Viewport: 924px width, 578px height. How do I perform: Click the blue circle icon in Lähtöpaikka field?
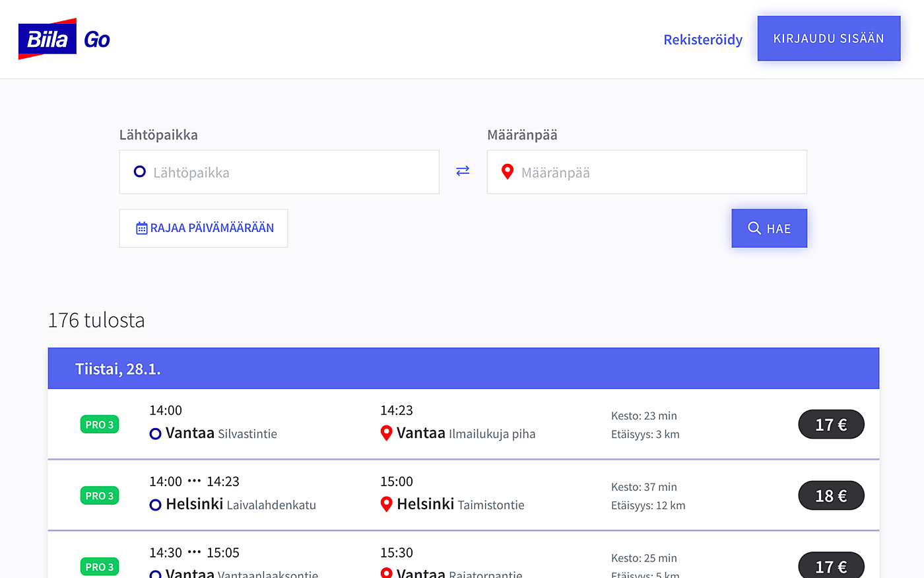pyautogui.click(x=140, y=172)
